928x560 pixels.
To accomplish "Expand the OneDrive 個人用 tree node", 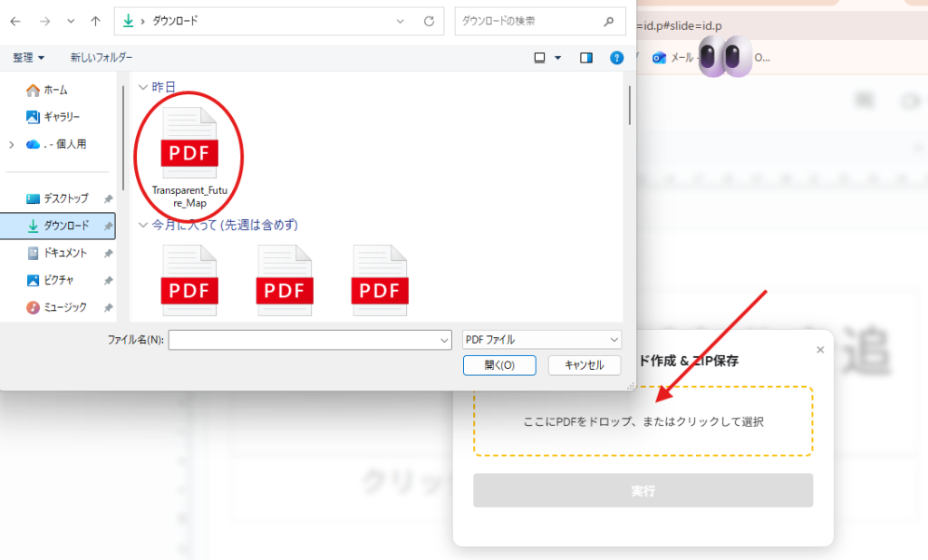I will pyautogui.click(x=11, y=144).
